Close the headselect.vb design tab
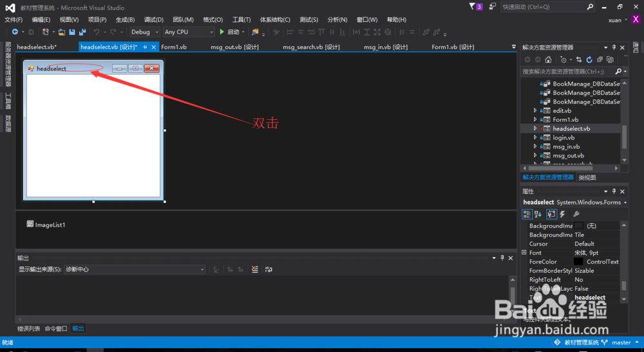 pos(153,47)
